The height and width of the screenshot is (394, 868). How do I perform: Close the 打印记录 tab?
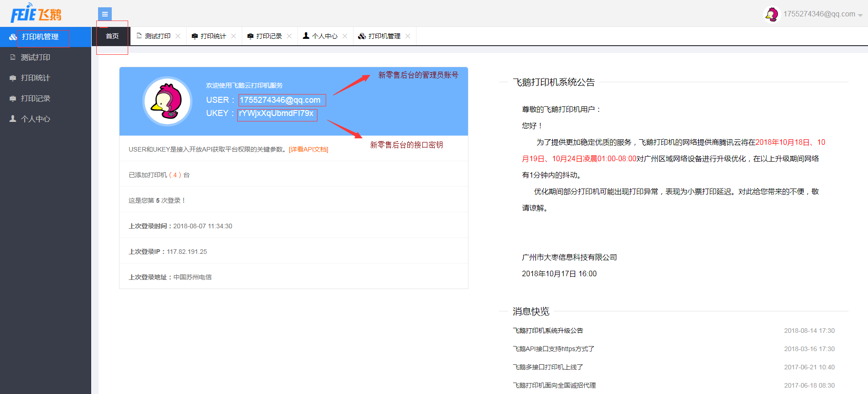pyautogui.click(x=289, y=36)
